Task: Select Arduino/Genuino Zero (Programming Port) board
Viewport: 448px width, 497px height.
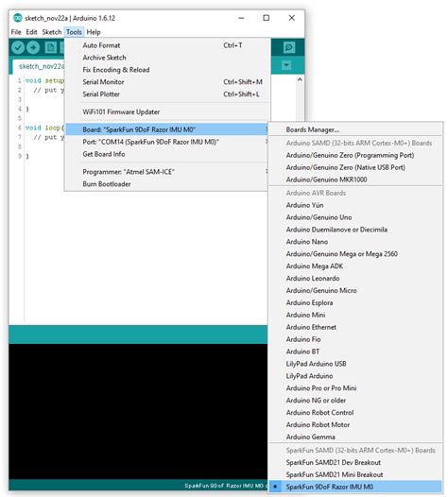Action: pos(355,155)
